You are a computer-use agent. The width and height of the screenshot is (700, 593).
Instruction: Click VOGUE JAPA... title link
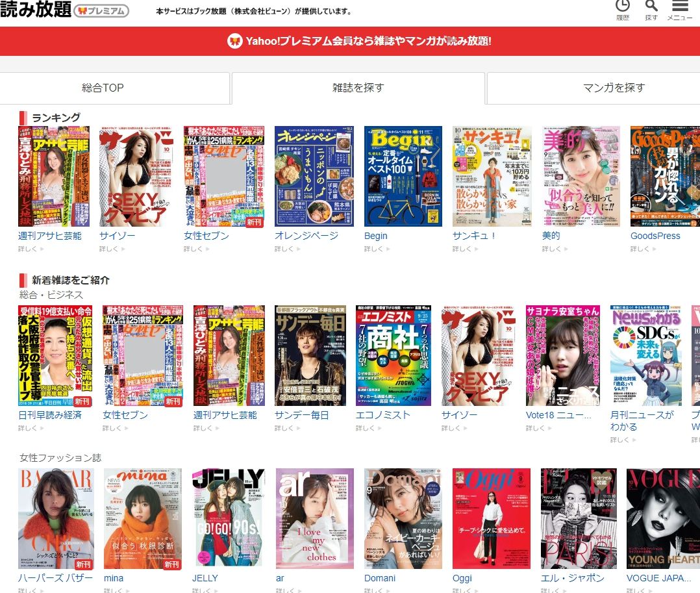tap(659, 578)
